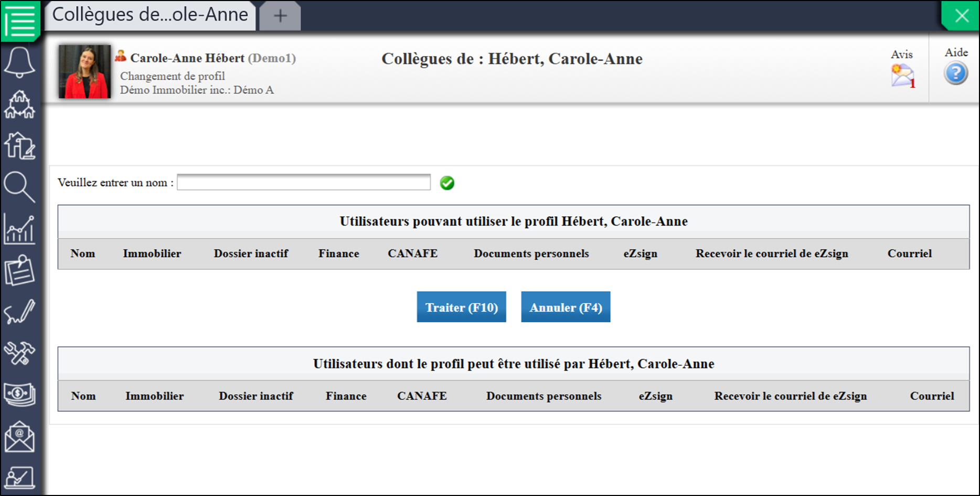Focus the Veuillez entrer un nom field
Viewport: 980px width, 496px height.
pos(304,183)
